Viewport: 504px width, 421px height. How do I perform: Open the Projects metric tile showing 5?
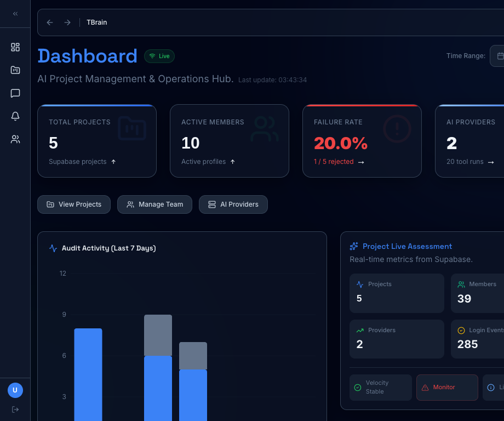click(397, 293)
